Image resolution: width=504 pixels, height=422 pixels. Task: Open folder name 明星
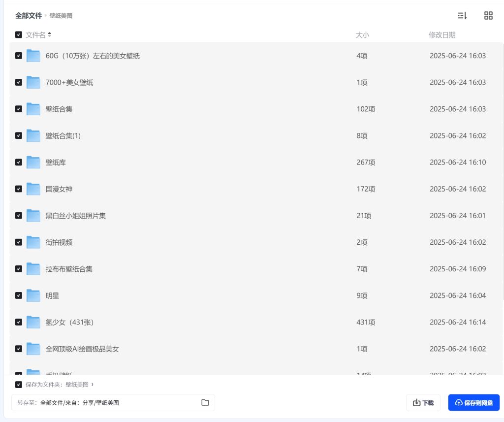[x=52, y=295]
